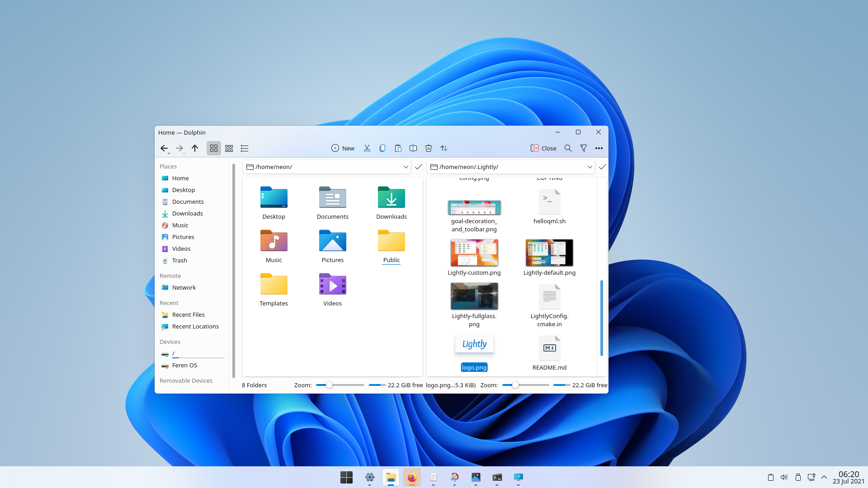Click the icon view toggle button
The height and width of the screenshot is (488, 868).
(x=213, y=148)
